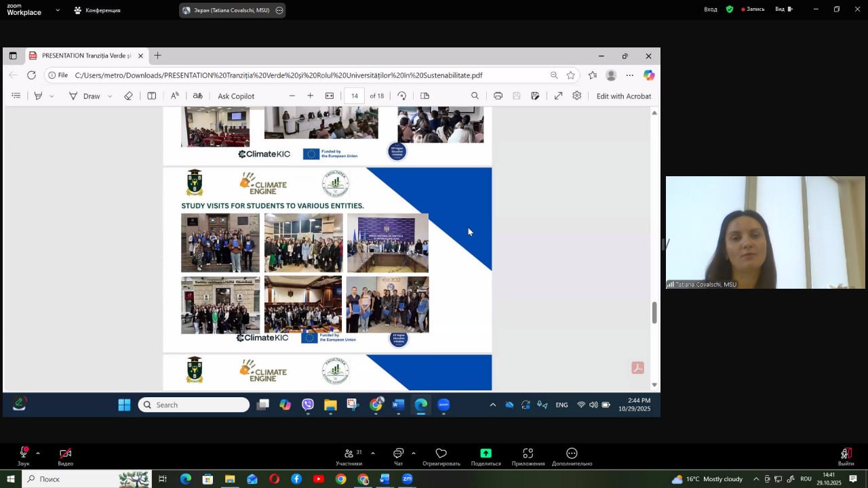Open the Zoom apps panel
Viewport: 868px width, 488px height.
pos(528,453)
